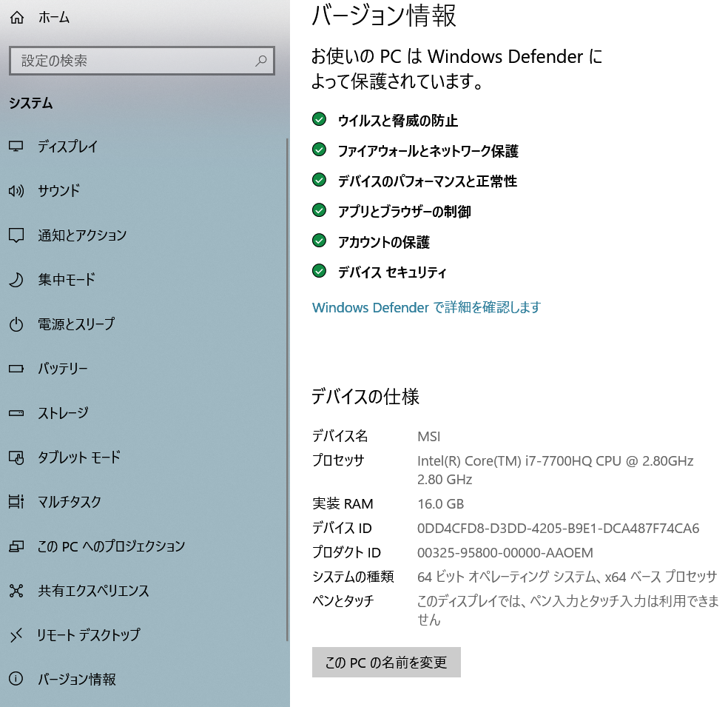Click the Home house icon
Screen dimensions: 728x707
(x=17, y=18)
